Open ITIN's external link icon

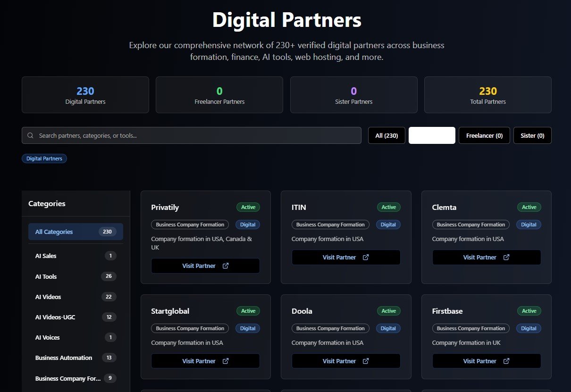click(x=366, y=257)
